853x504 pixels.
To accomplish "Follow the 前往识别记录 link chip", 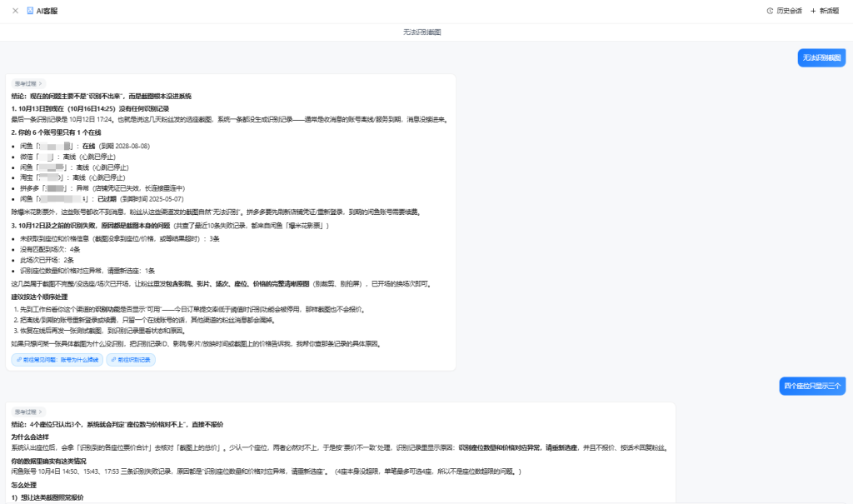I will [x=131, y=360].
